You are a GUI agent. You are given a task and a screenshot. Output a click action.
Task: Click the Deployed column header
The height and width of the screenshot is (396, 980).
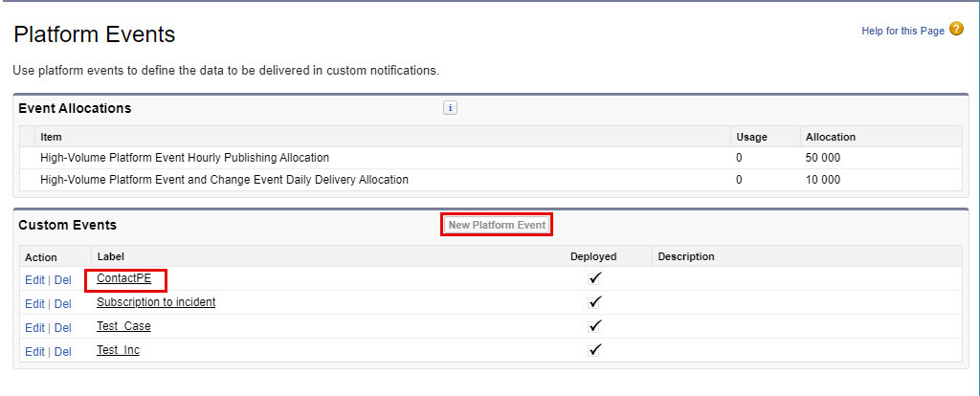pyautogui.click(x=593, y=256)
